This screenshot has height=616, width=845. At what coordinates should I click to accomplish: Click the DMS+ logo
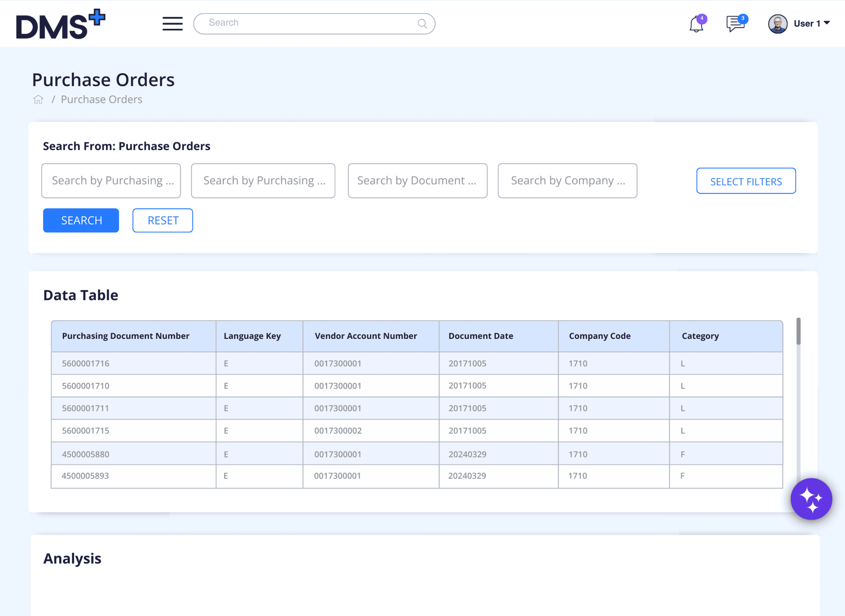[x=60, y=23]
